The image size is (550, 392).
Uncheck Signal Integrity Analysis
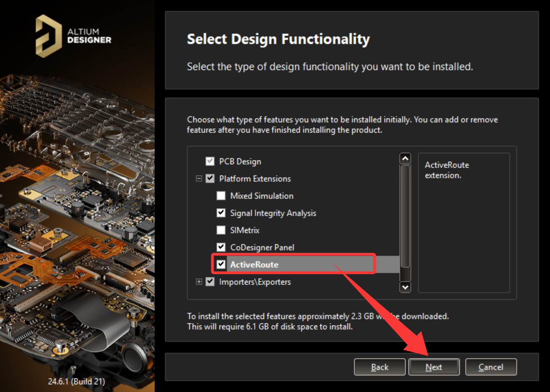pos(221,213)
